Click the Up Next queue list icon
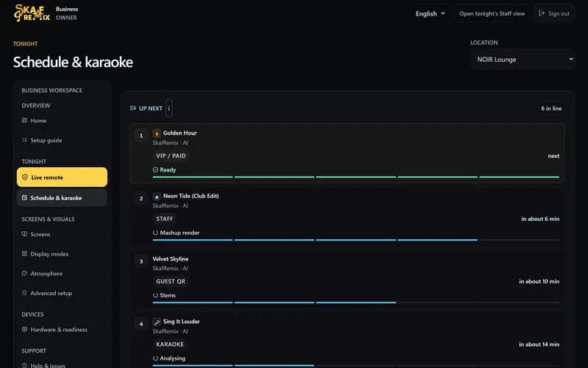The width and height of the screenshot is (588, 368). [x=133, y=108]
